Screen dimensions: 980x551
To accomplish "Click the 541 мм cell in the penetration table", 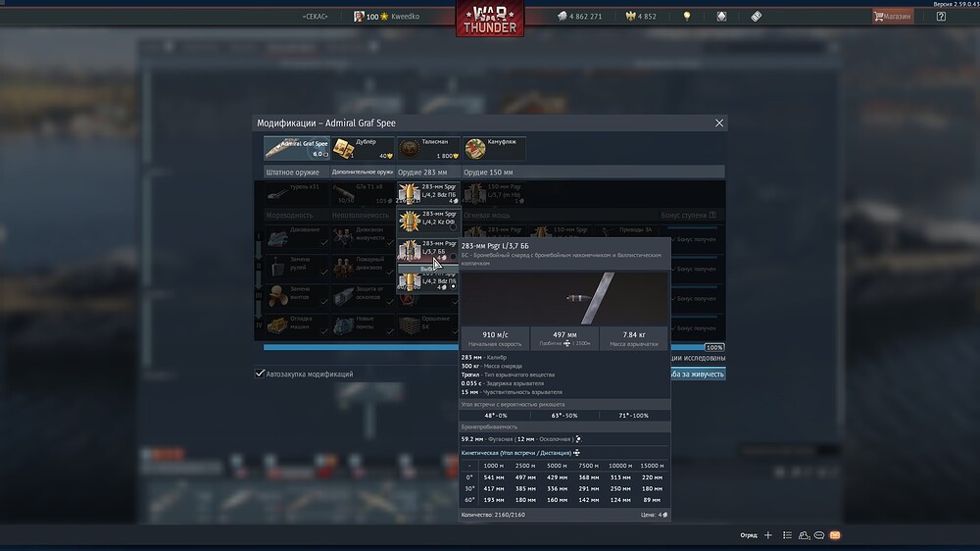I will (x=493, y=477).
